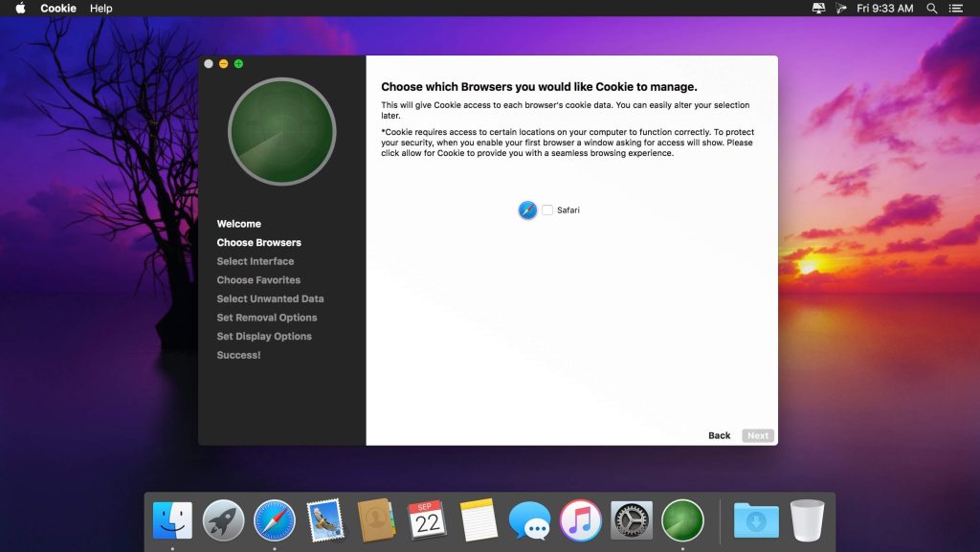
Task: Click the Cookie app icon in the Dock
Action: [x=682, y=520]
